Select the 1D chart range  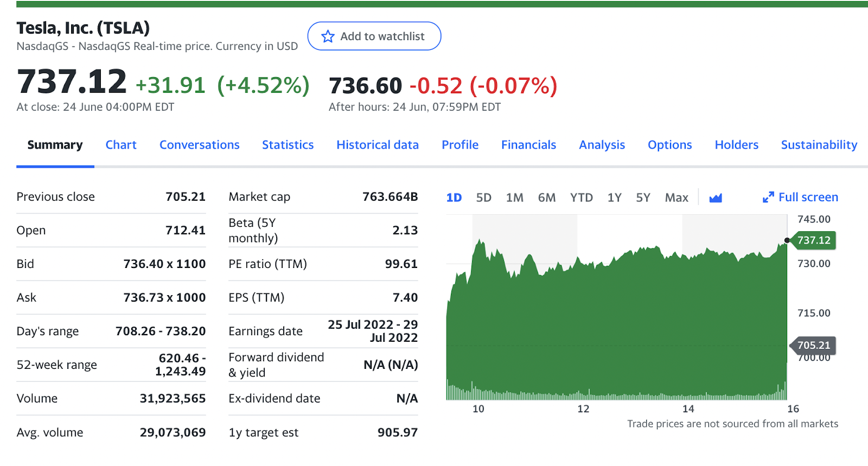[x=454, y=197]
